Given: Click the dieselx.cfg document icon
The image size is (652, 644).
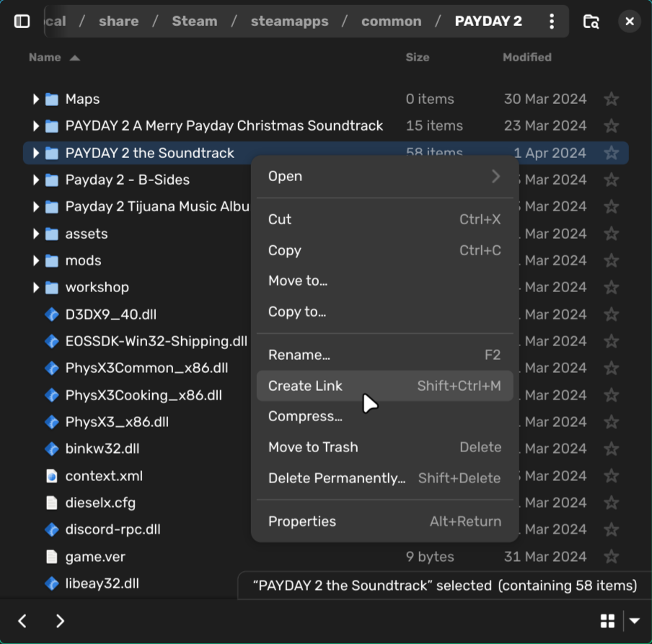Looking at the screenshot, I should click(x=51, y=503).
